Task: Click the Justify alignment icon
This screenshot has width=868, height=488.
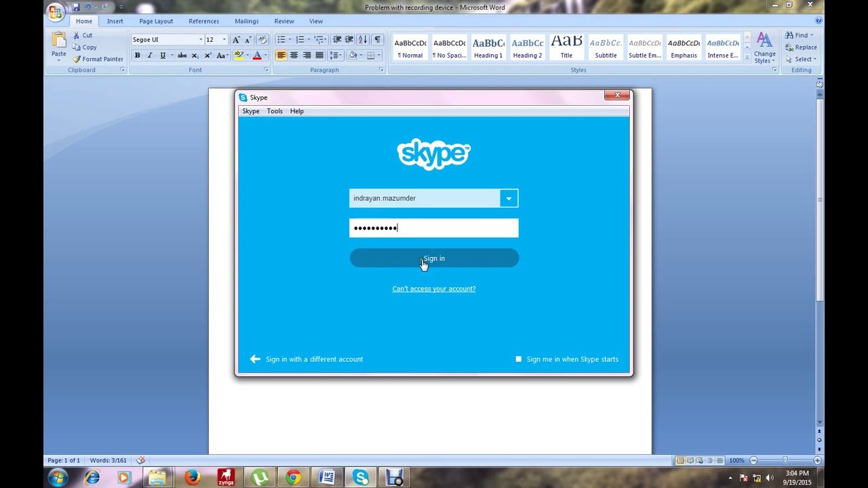Action: tap(319, 56)
